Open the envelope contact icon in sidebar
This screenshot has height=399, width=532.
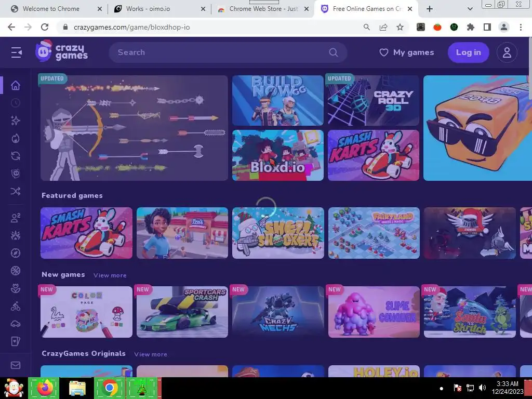(15, 365)
